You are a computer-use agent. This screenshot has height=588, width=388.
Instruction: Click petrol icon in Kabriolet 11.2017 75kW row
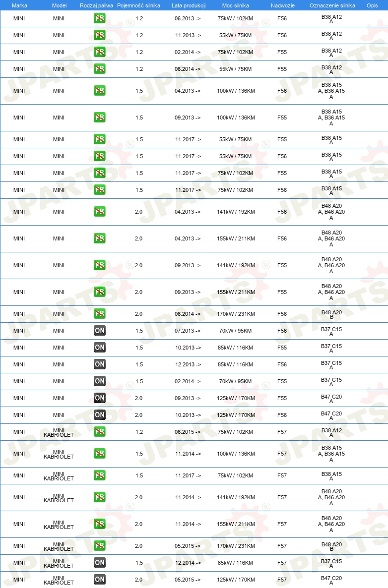(99, 475)
